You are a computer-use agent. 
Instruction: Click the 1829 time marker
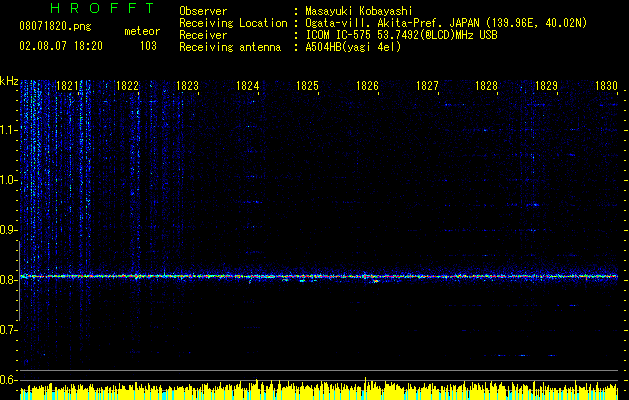pos(547,86)
